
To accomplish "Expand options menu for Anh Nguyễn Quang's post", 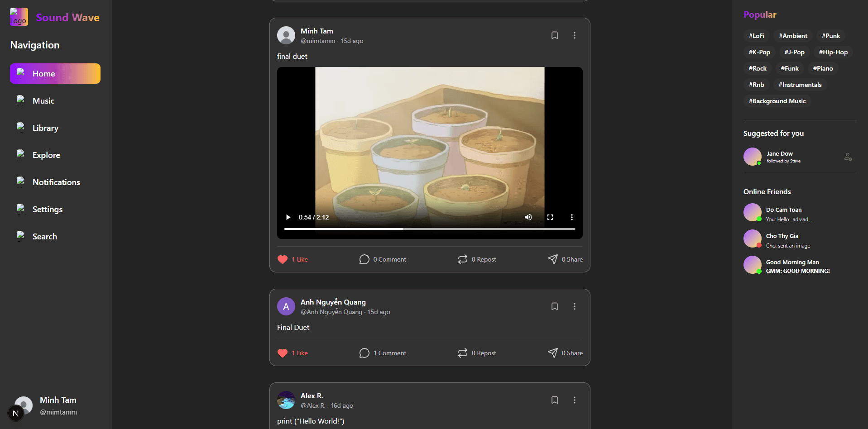I will (x=574, y=306).
